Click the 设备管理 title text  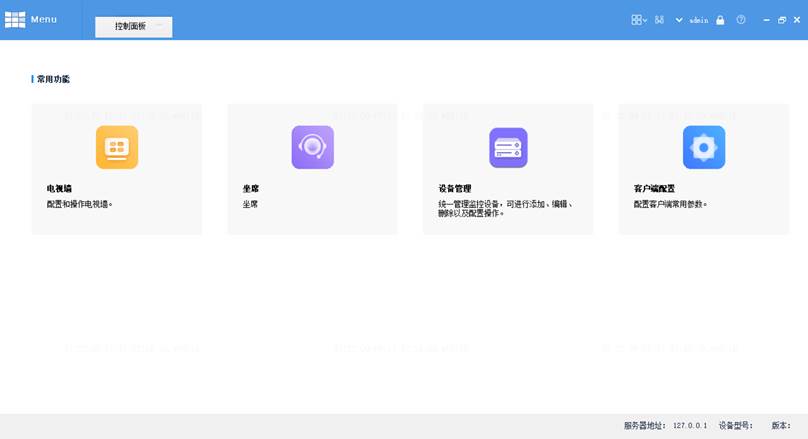pos(455,188)
